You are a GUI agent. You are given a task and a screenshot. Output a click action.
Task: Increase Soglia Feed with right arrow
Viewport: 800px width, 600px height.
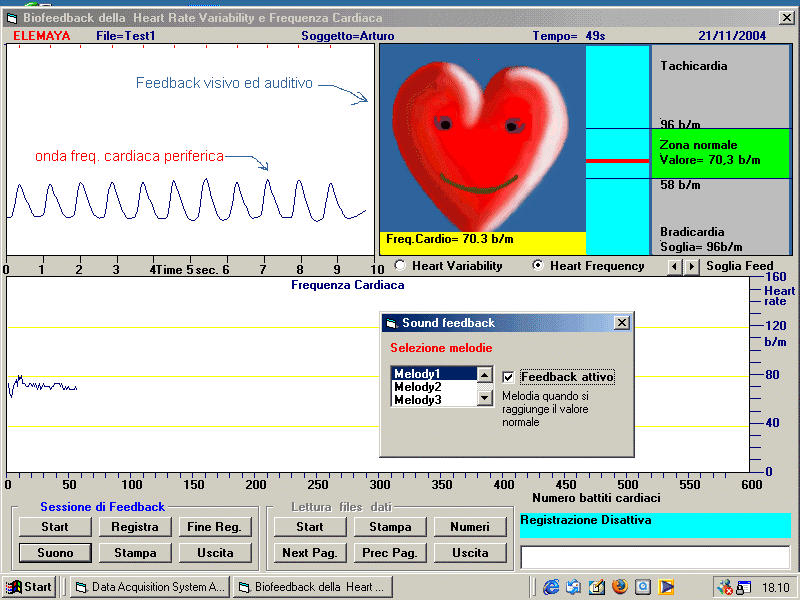click(x=691, y=266)
